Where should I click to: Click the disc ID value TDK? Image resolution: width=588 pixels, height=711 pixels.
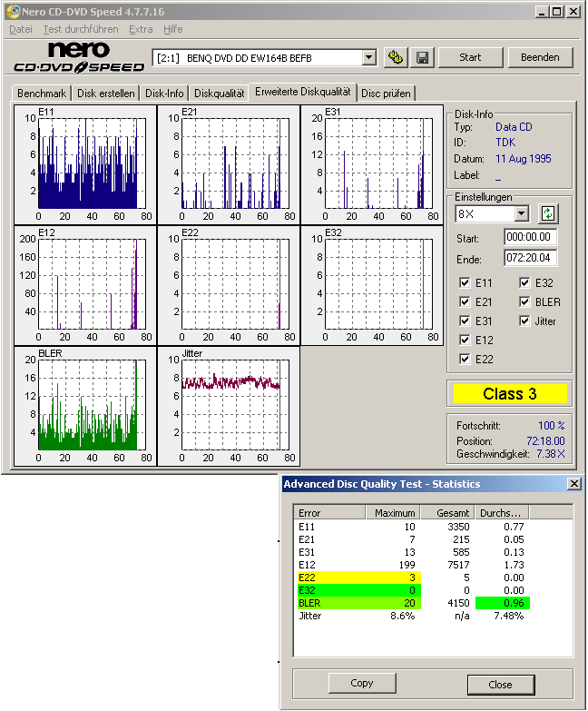[x=505, y=143]
